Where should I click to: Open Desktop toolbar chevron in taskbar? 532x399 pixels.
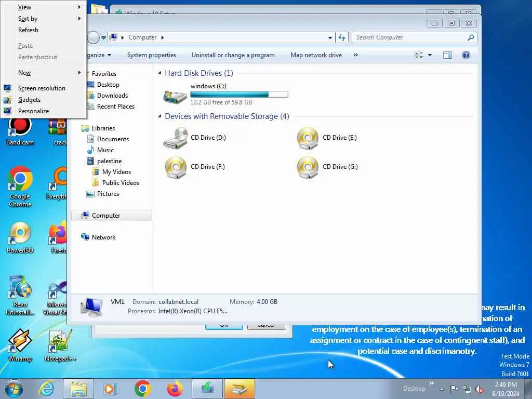point(432,383)
